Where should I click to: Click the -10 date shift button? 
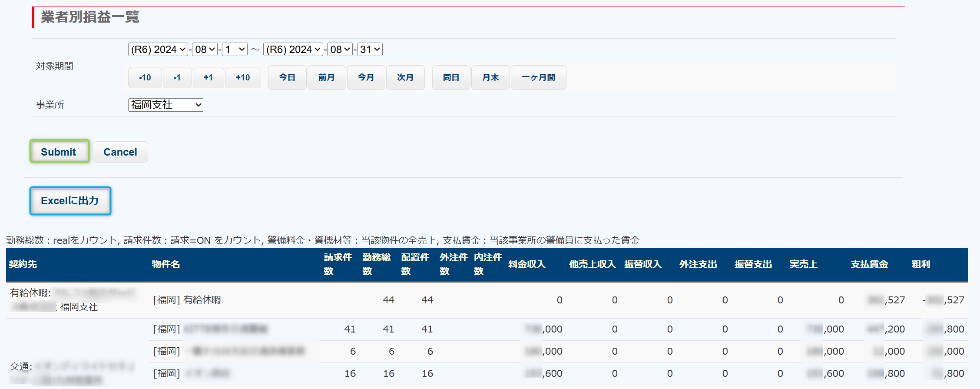[145, 78]
